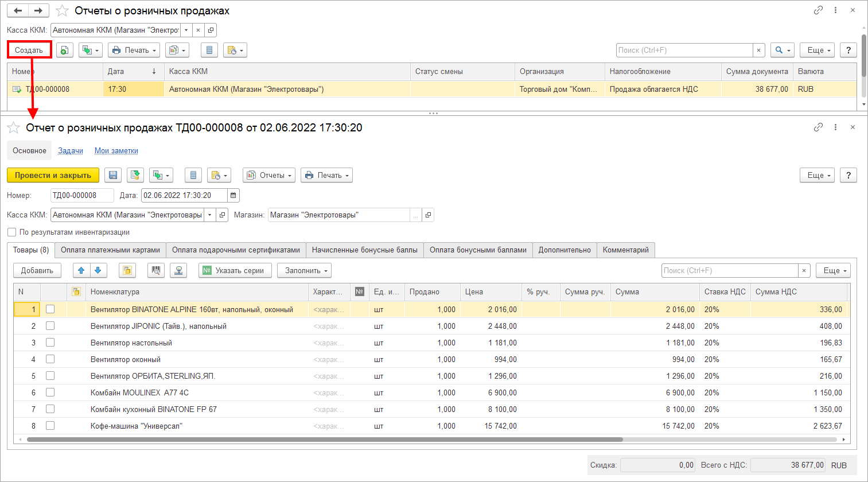This screenshot has height=482, width=868.
Task: Open the calendar picker for the Дата field
Action: (x=233, y=196)
